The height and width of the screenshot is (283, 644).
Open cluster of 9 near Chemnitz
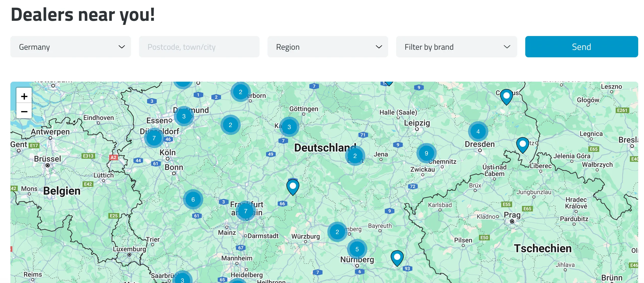click(426, 153)
